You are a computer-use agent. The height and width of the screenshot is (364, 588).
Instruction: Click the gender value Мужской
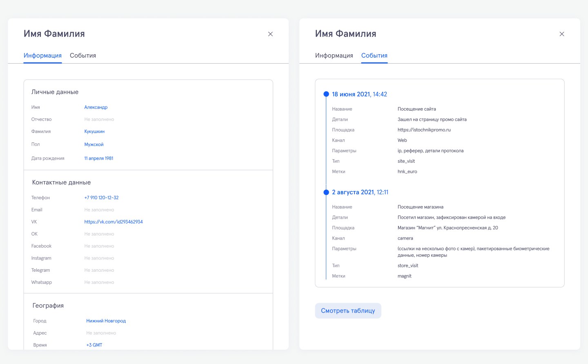click(94, 144)
